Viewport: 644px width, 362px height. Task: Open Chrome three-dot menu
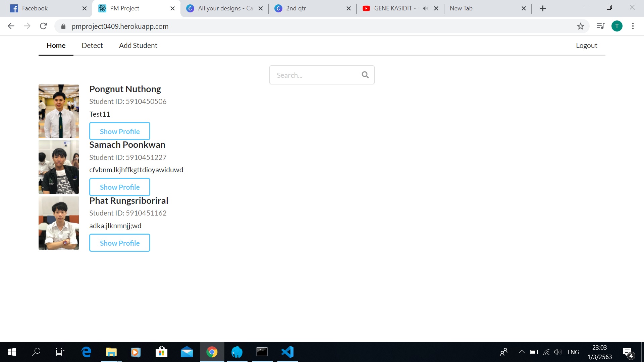[633, 26]
